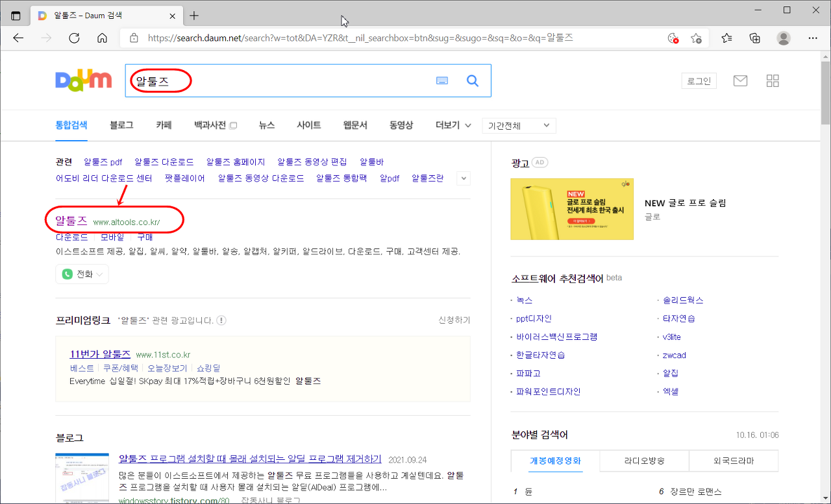Click recommended keyword 한글타자연습
This screenshot has height=504, width=831.
[541, 355]
